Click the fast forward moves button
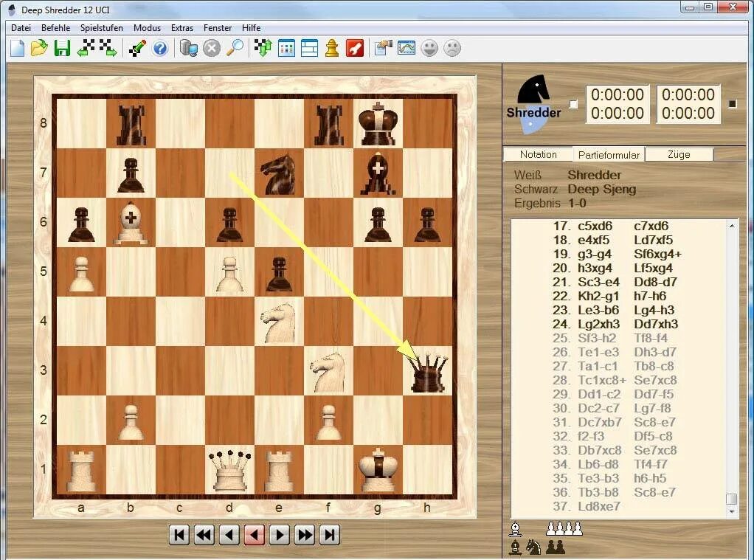754x560 pixels. [x=305, y=534]
